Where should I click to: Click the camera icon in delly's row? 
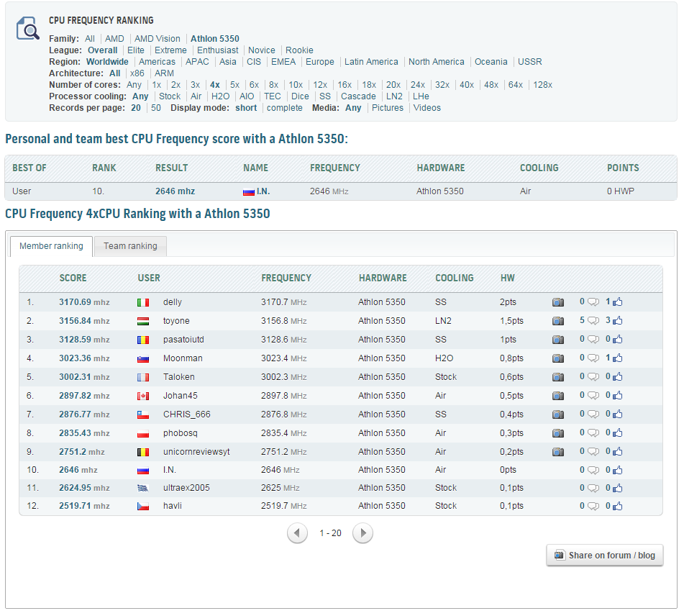(x=557, y=302)
